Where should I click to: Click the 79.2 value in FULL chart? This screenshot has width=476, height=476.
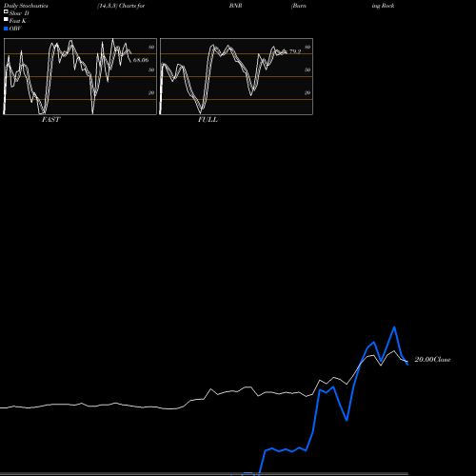[295, 51]
